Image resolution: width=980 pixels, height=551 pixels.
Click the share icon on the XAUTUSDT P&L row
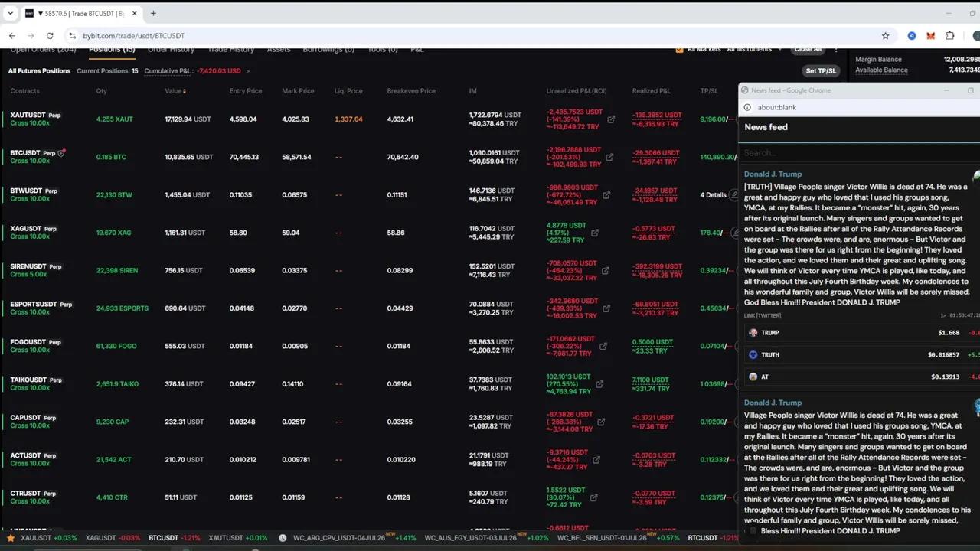click(x=611, y=119)
